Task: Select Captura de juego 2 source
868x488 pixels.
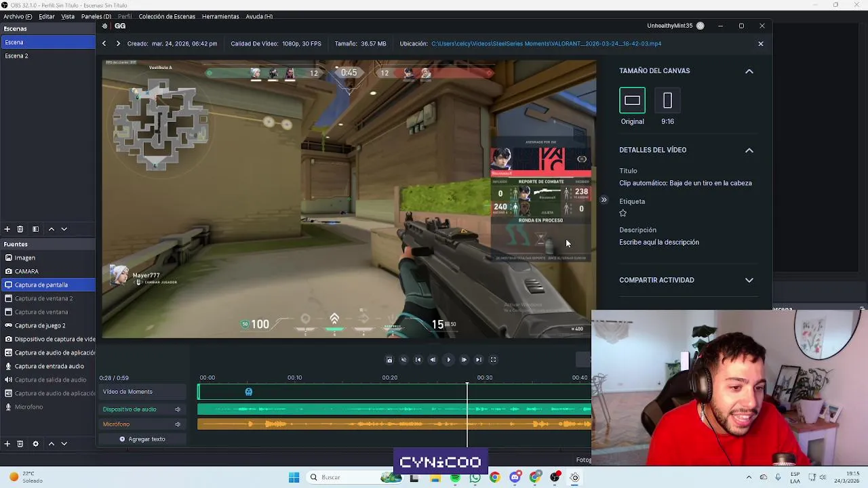Action: pos(47,325)
